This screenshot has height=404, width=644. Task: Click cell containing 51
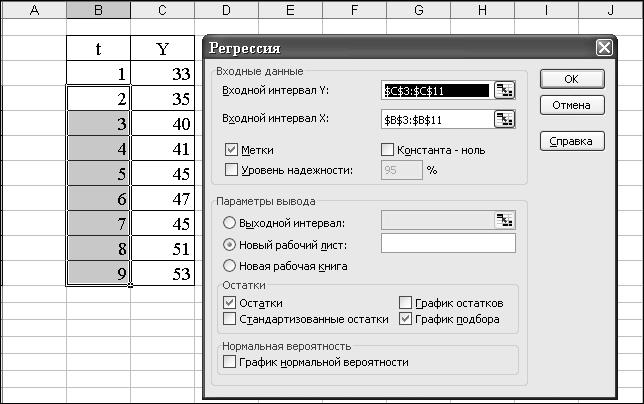coord(163,249)
